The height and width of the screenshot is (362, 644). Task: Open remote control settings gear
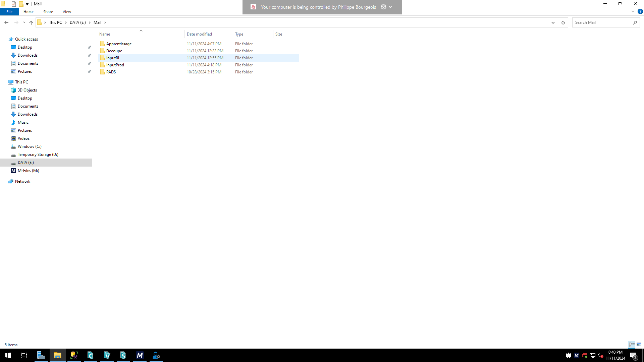(x=383, y=7)
